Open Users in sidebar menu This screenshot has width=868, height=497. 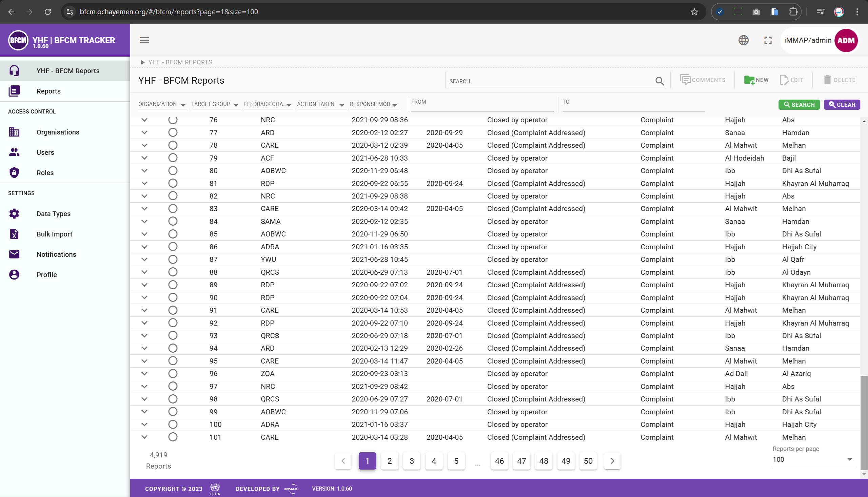[x=45, y=152]
